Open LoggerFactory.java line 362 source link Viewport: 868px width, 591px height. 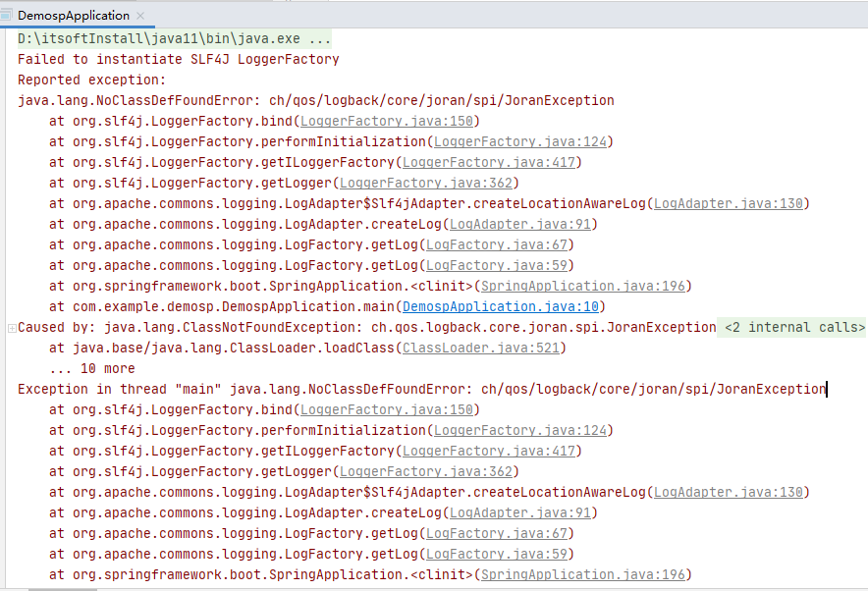click(x=427, y=183)
